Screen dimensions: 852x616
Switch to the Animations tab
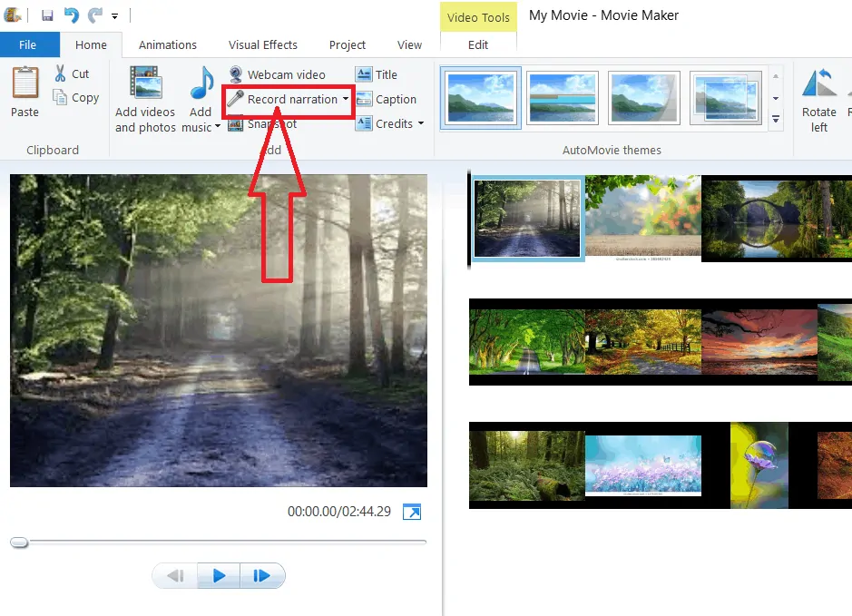pos(167,45)
